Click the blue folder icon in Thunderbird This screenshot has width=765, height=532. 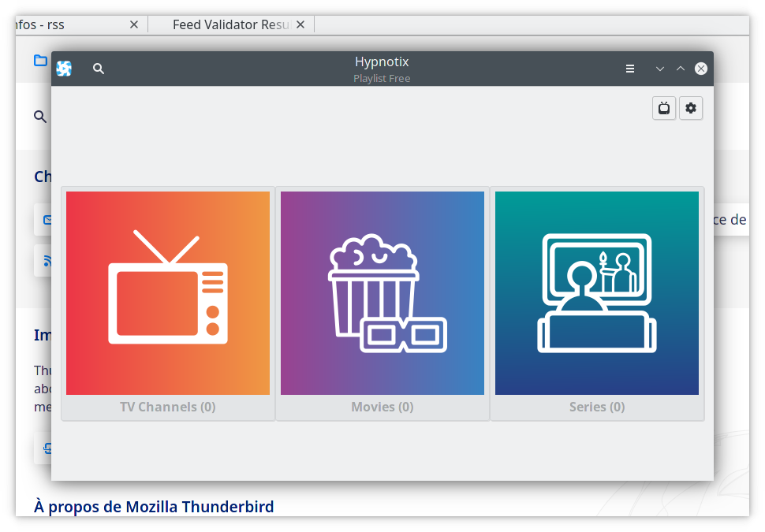[40, 61]
